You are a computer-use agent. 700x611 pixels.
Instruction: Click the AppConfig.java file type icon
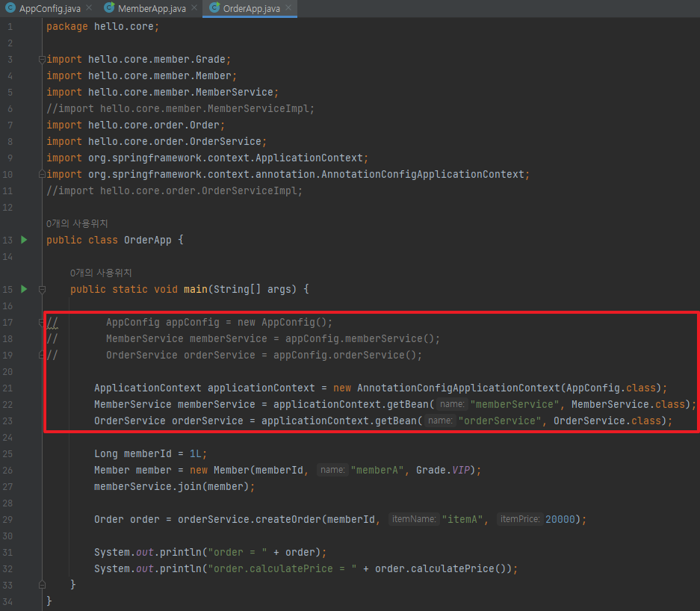[10, 7]
